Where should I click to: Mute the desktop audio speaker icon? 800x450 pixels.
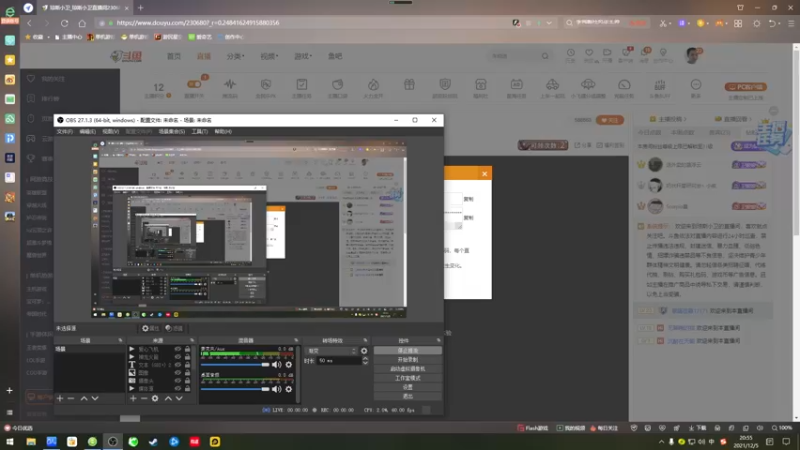tap(277, 389)
